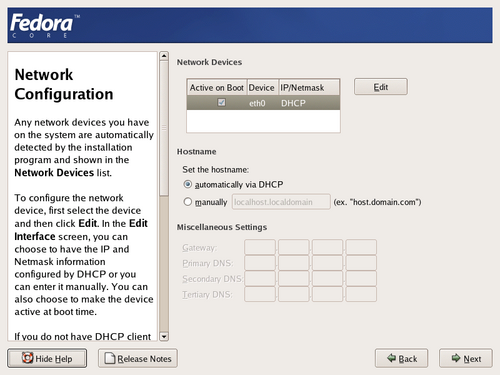
Task: Go Back to previous installer step
Action: tap(401, 358)
